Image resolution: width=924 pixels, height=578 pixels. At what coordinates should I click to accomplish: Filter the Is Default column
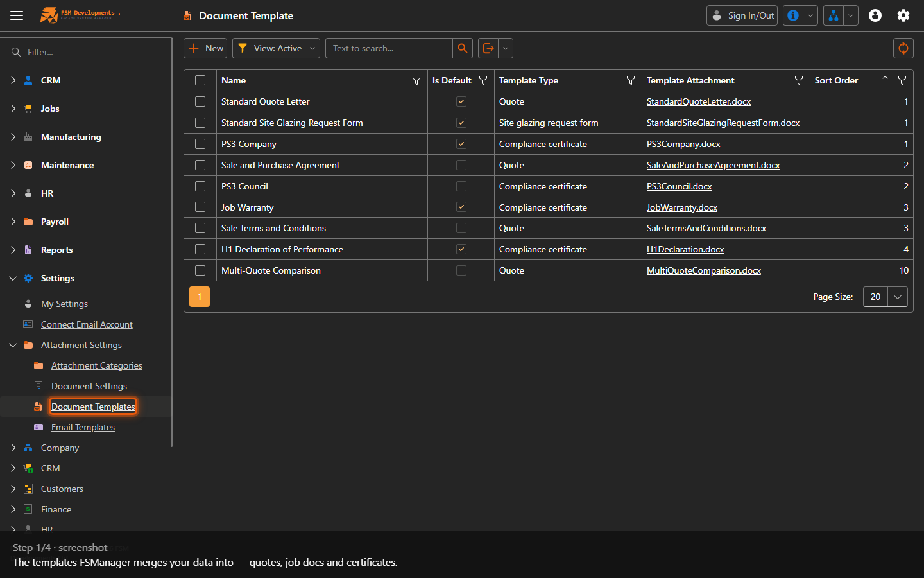pyautogui.click(x=483, y=80)
